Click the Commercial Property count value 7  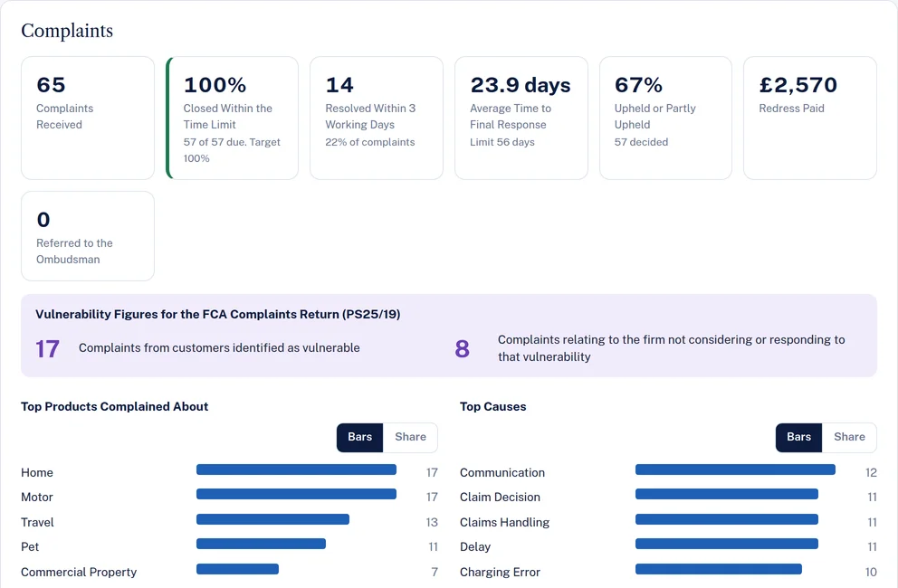435,573
